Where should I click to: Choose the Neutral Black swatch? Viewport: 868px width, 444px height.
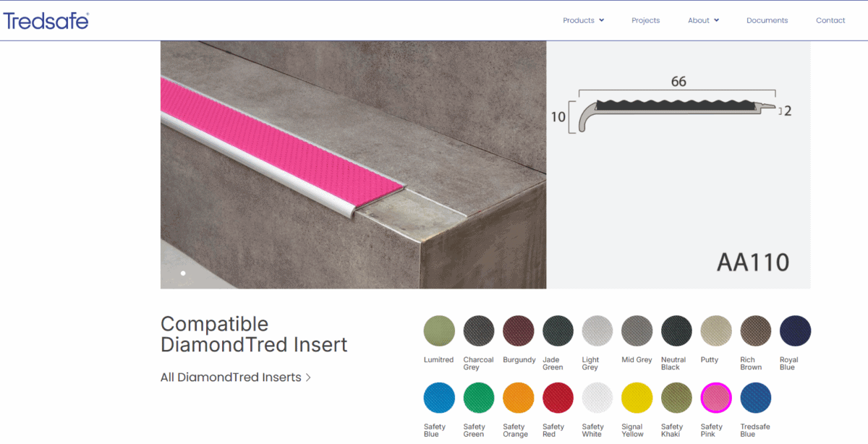point(676,331)
